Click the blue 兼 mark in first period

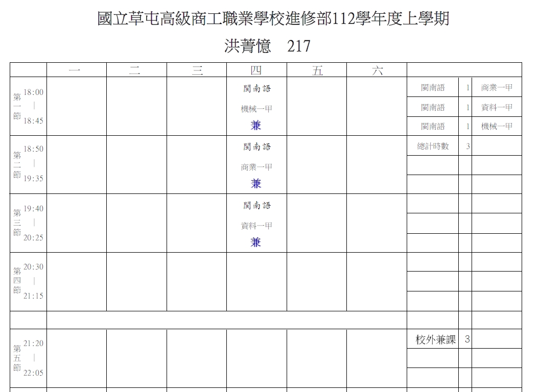(256, 126)
